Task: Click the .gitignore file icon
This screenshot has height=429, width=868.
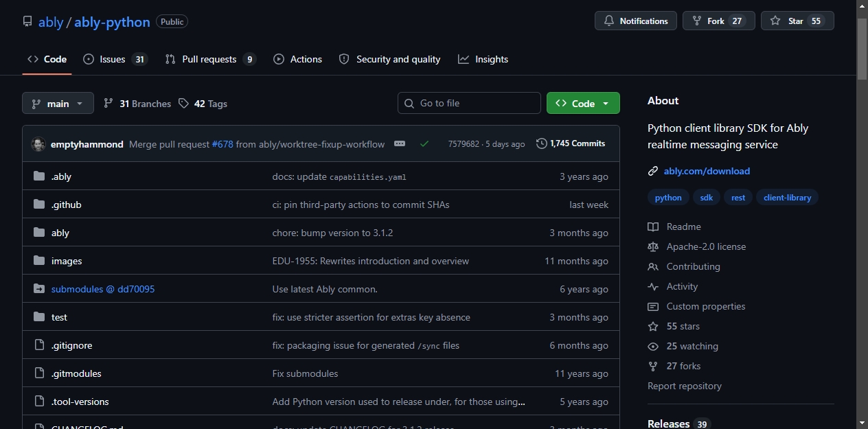Action: click(39, 345)
